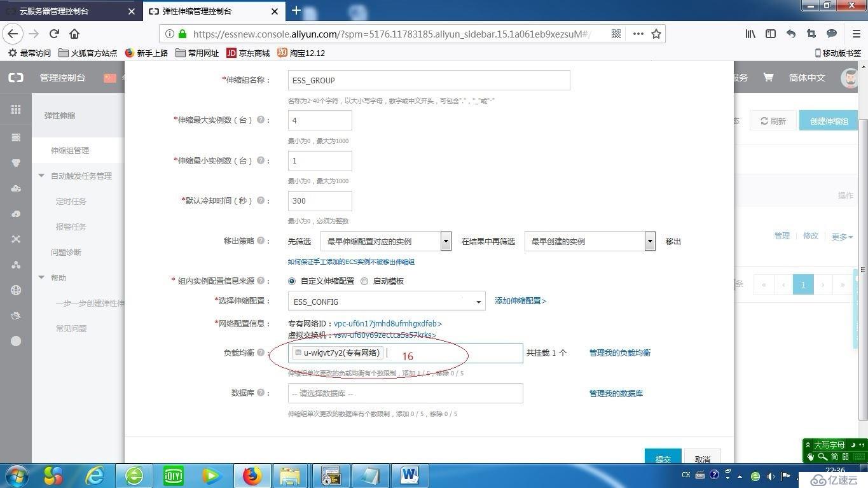The height and width of the screenshot is (488, 868).
Task: Open the 管理我的负载均衡 link
Action: pyautogui.click(x=620, y=352)
